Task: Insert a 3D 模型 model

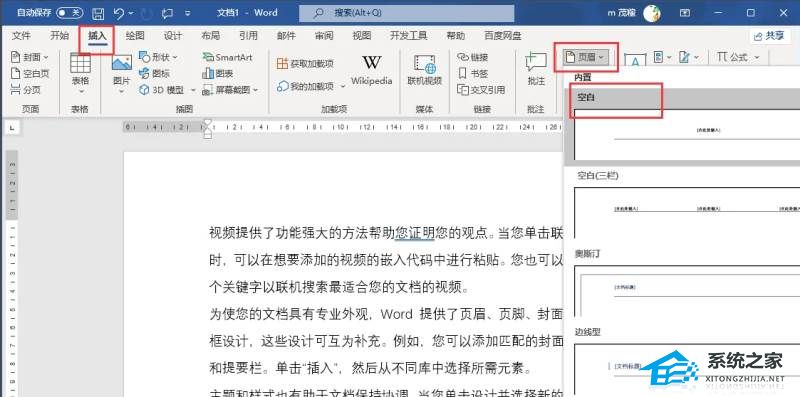Action: 162,90
